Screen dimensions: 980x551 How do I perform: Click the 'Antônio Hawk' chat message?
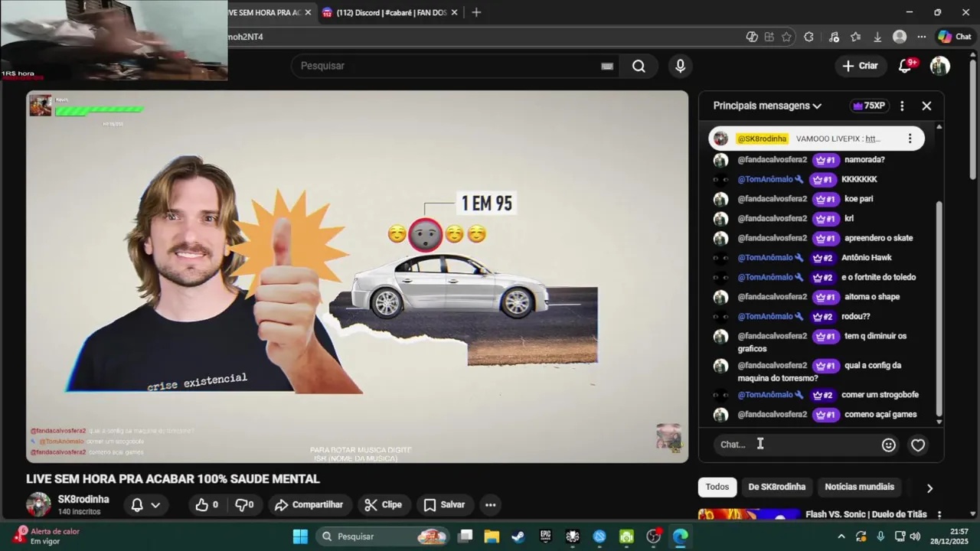pos(866,258)
